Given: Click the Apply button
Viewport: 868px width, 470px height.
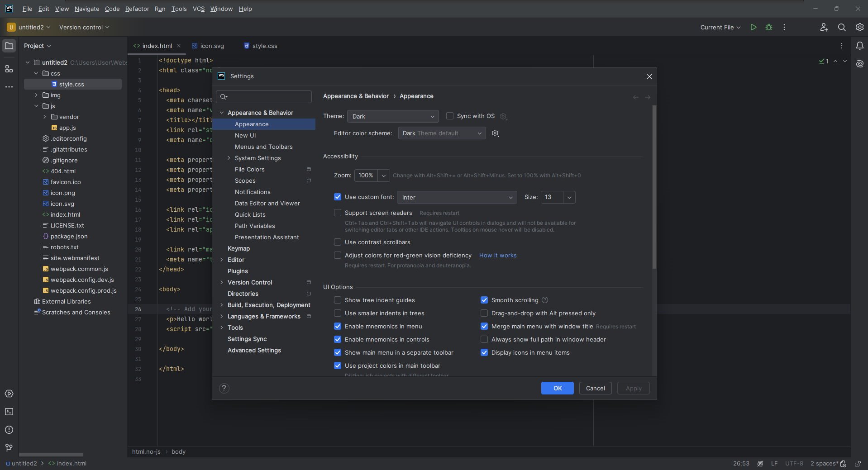Looking at the screenshot, I should coord(634,388).
